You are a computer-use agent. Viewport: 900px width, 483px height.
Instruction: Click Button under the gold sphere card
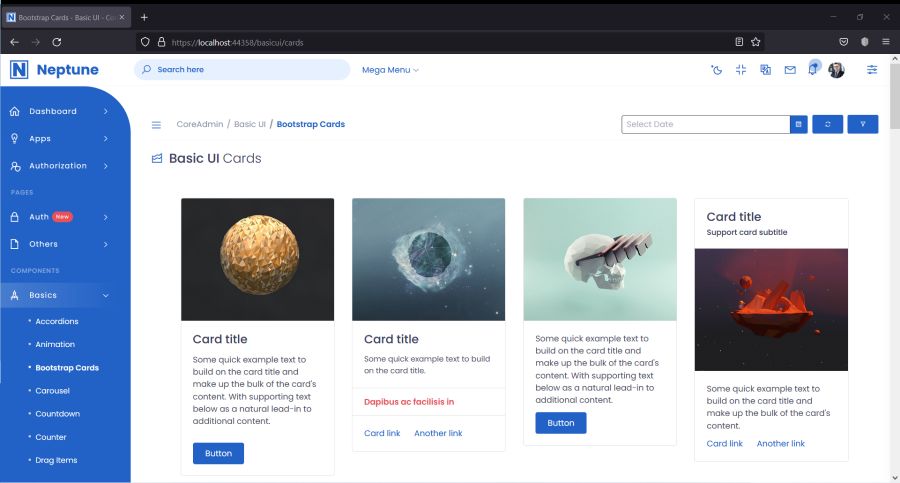click(218, 453)
